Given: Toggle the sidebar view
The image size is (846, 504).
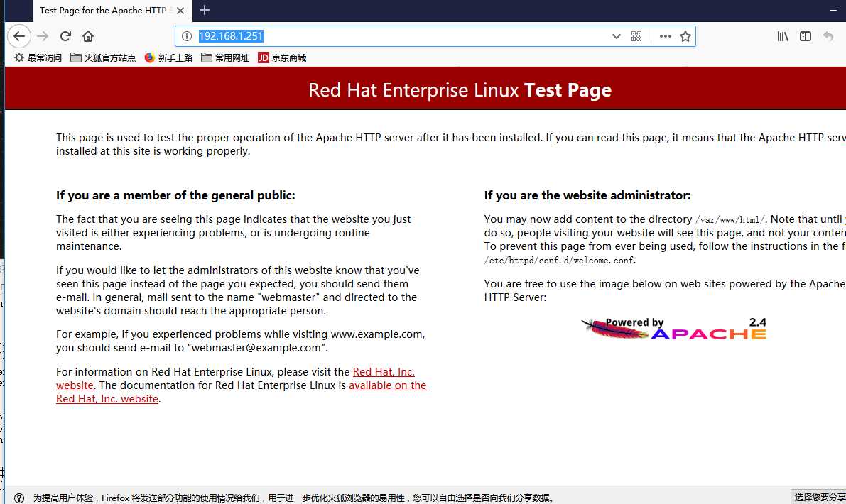Looking at the screenshot, I should tap(806, 36).
